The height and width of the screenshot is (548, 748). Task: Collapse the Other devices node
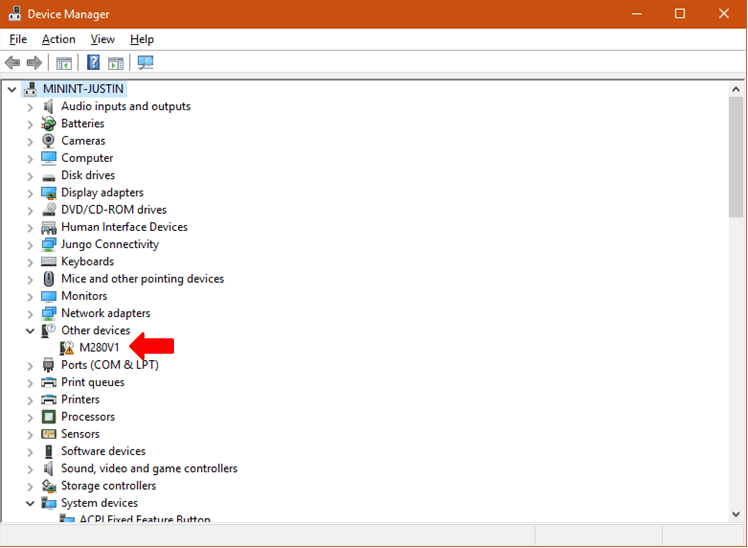tap(30, 331)
